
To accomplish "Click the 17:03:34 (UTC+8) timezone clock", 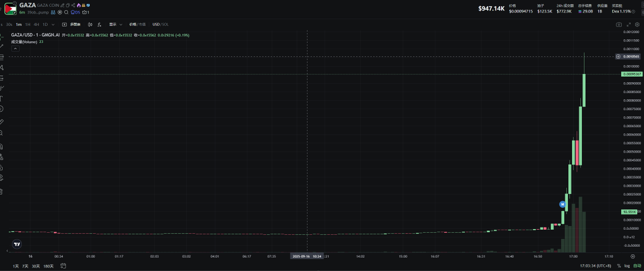I will 596,266.
